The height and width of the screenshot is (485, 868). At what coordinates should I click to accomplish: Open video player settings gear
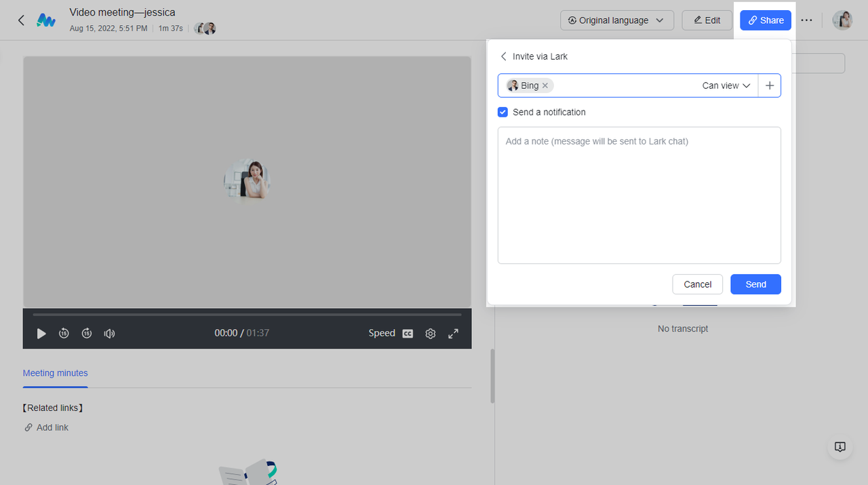[431, 333]
